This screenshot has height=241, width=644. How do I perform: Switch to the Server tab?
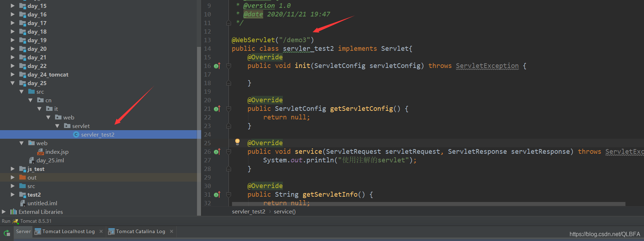23,231
